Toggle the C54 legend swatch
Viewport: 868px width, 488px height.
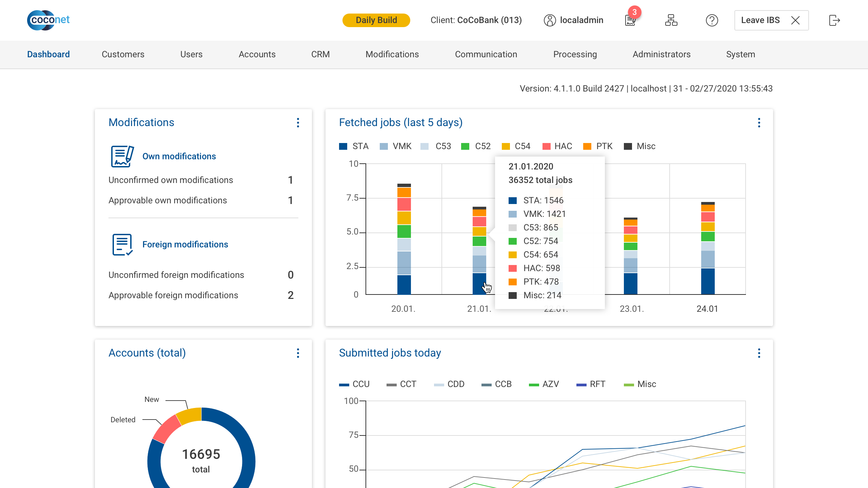506,146
